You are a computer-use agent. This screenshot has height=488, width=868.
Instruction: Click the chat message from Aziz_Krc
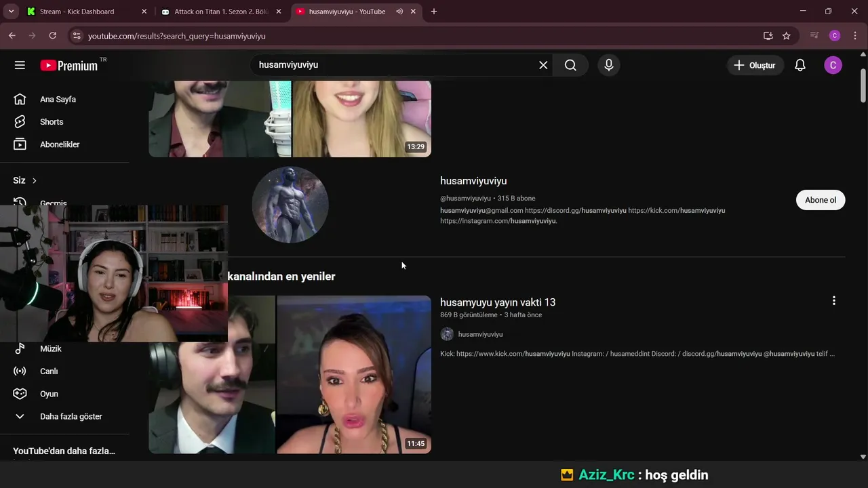(634, 475)
